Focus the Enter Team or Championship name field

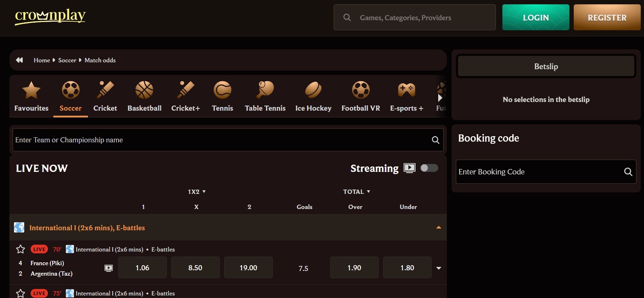(228, 140)
